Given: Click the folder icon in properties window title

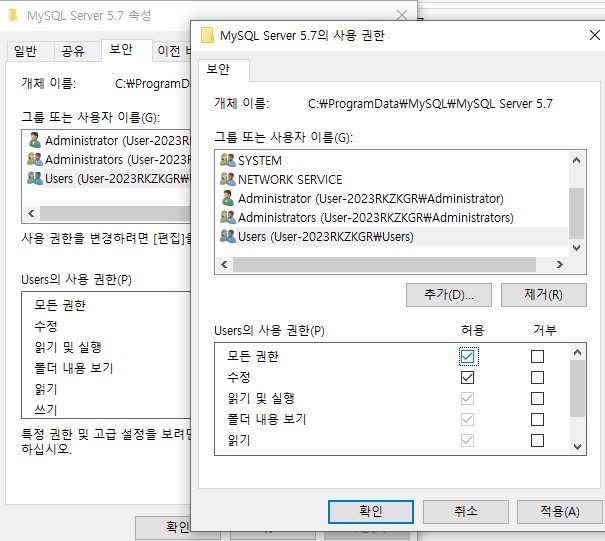Looking at the screenshot, I should point(13,15).
